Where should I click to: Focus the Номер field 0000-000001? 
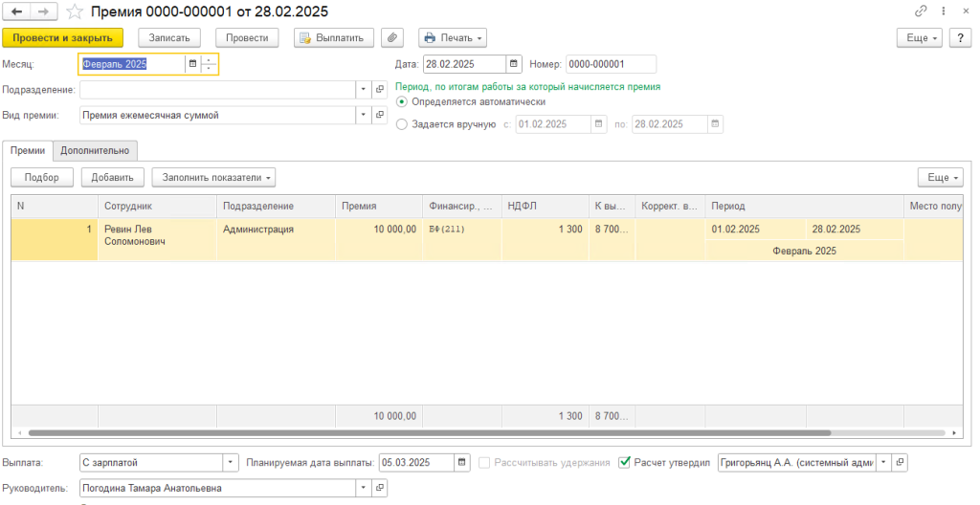pos(612,64)
